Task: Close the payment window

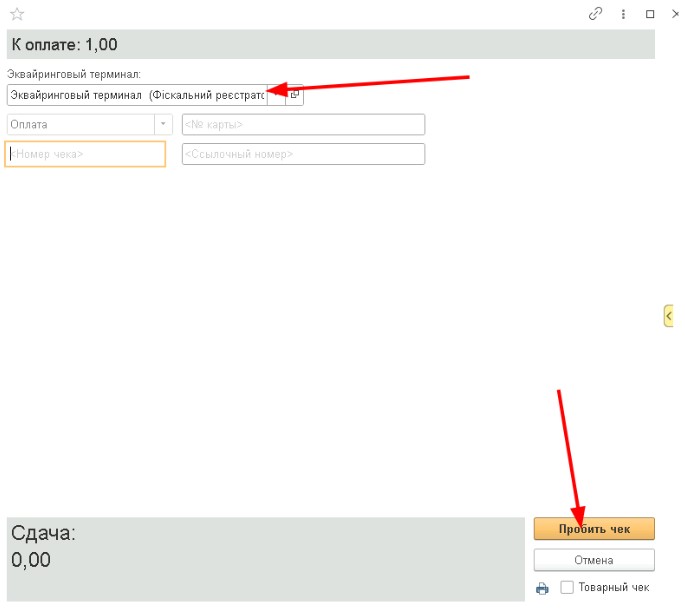Action: pyautogui.click(x=675, y=14)
